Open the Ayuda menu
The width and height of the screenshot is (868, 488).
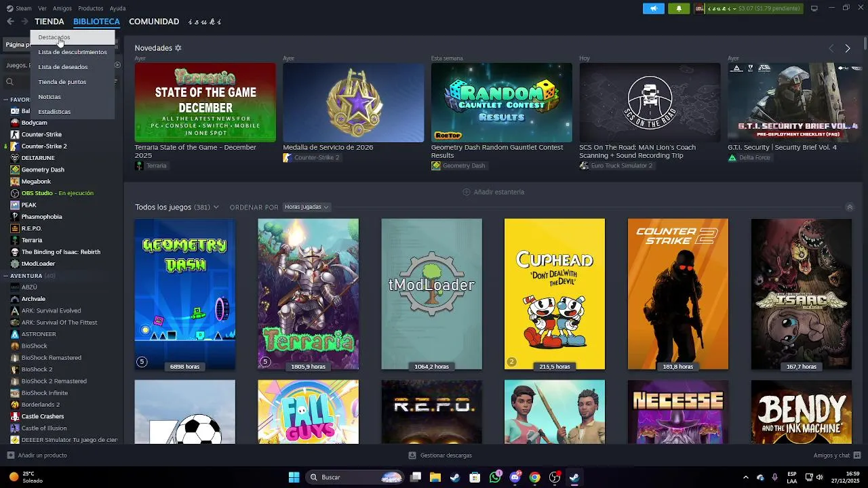click(117, 8)
